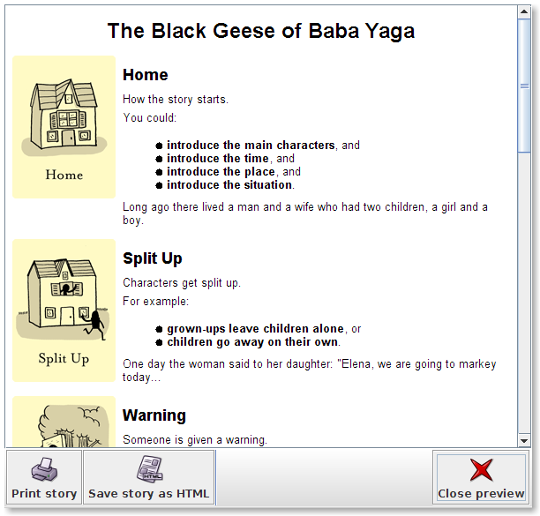Click the title The Black Geese of Baba Yaga
The width and height of the screenshot is (540, 516).
click(261, 31)
